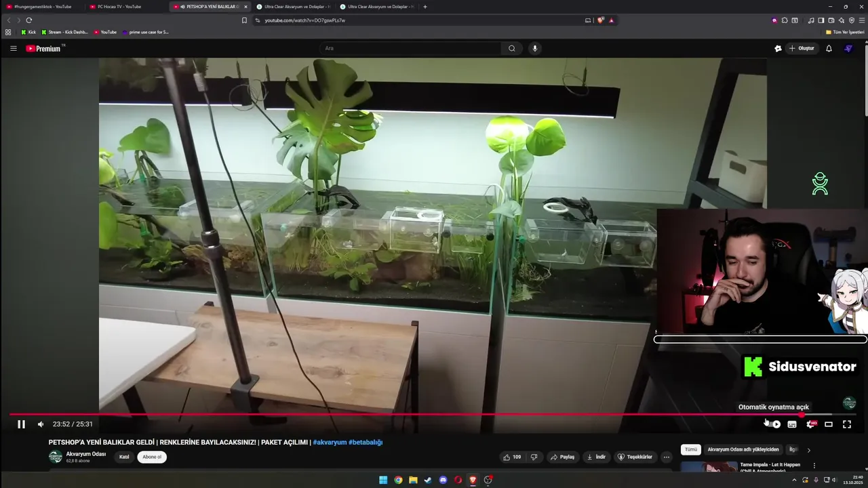Image resolution: width=868 pixels, height=488 pixels.
Task: Open the YouTube bookmark in bookmarks bar
Action: [x=105, y=32]
